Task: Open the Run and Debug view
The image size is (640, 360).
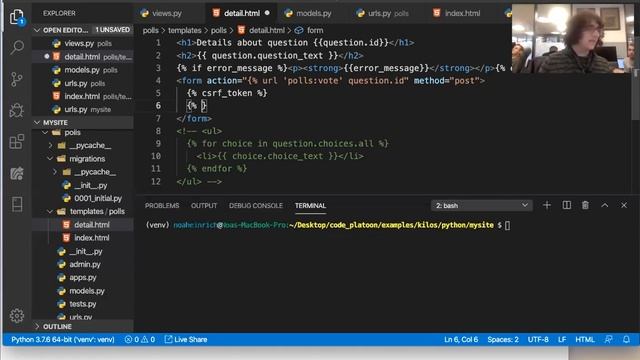Action: 17,110
